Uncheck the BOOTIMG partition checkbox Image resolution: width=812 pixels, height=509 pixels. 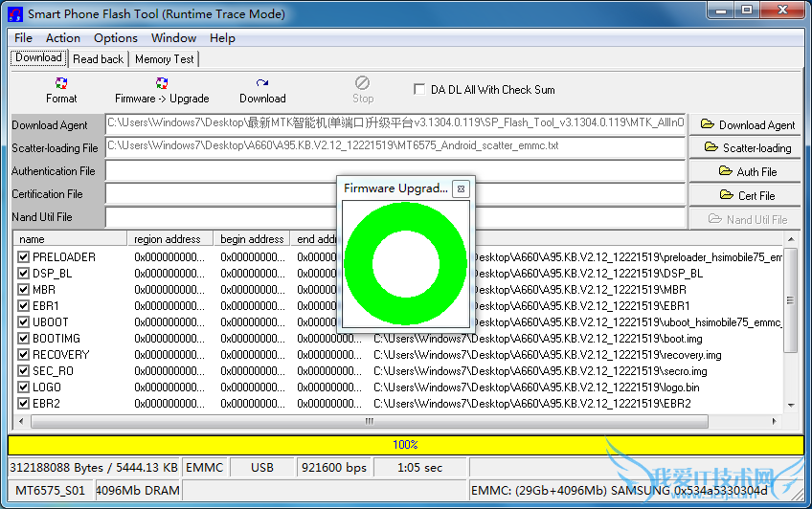click(x=24, y=339)
